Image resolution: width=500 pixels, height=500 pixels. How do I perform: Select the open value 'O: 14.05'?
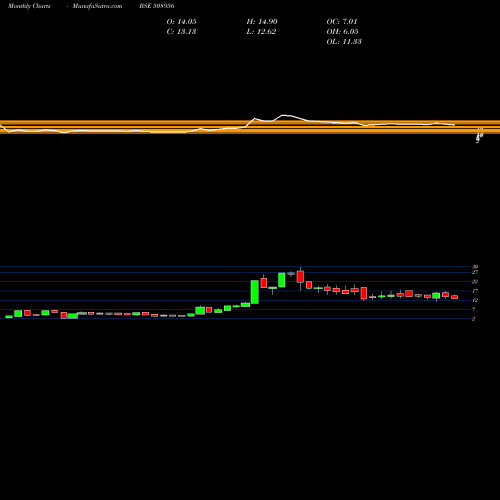181,22
